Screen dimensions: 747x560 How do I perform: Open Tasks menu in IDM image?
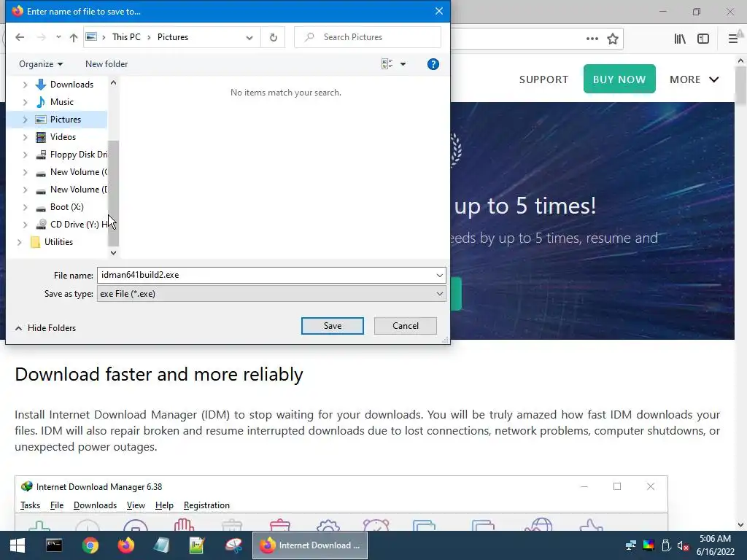coord(30,505)
